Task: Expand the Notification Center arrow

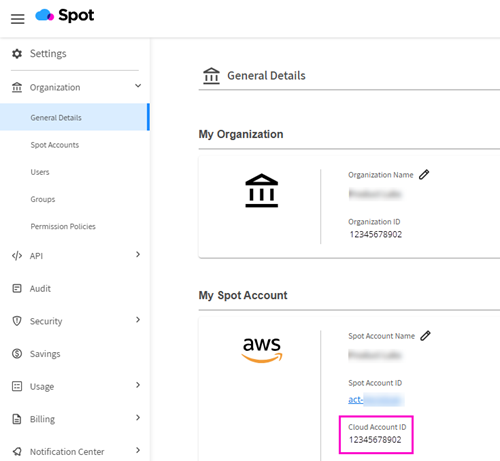Action: [x=138, y=450]
